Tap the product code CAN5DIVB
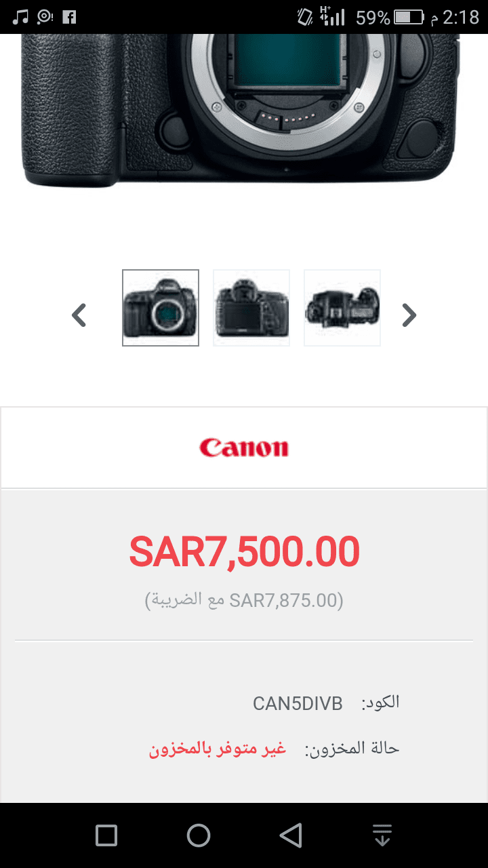488x868 pixels. [x=298, y=703]
